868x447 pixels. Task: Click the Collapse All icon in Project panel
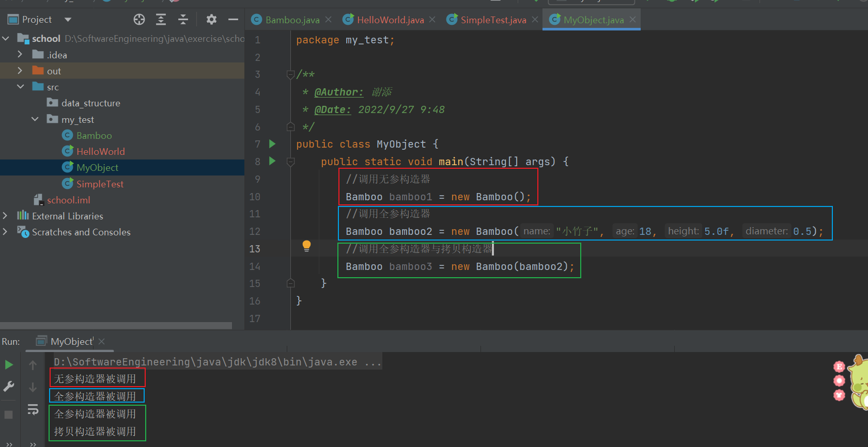point(183,20)
